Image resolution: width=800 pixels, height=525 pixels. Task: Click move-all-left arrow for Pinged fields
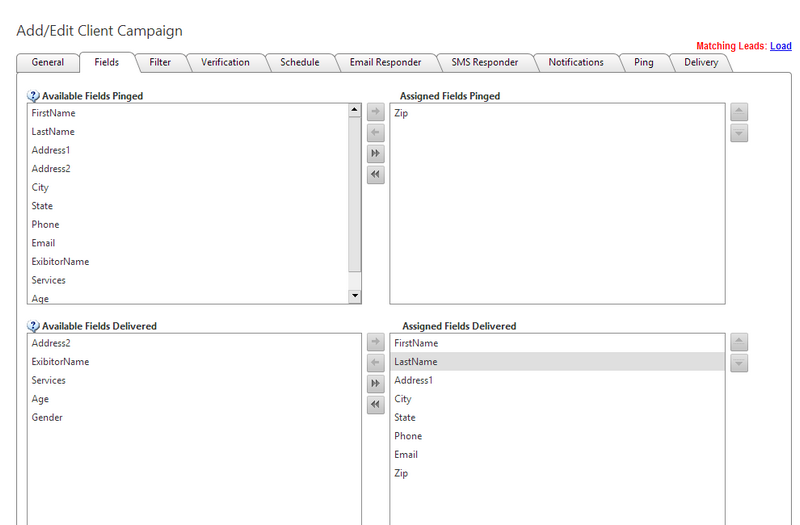point(375,175)
